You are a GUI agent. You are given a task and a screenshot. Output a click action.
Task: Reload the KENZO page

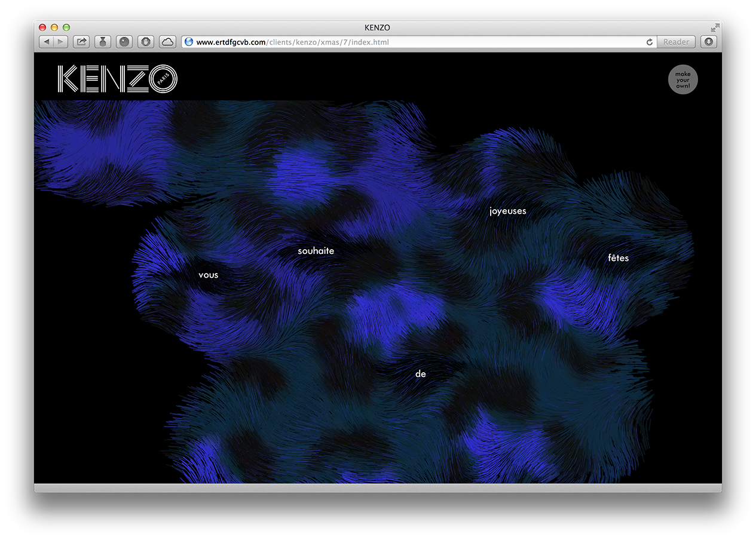(x=649, y=42)
